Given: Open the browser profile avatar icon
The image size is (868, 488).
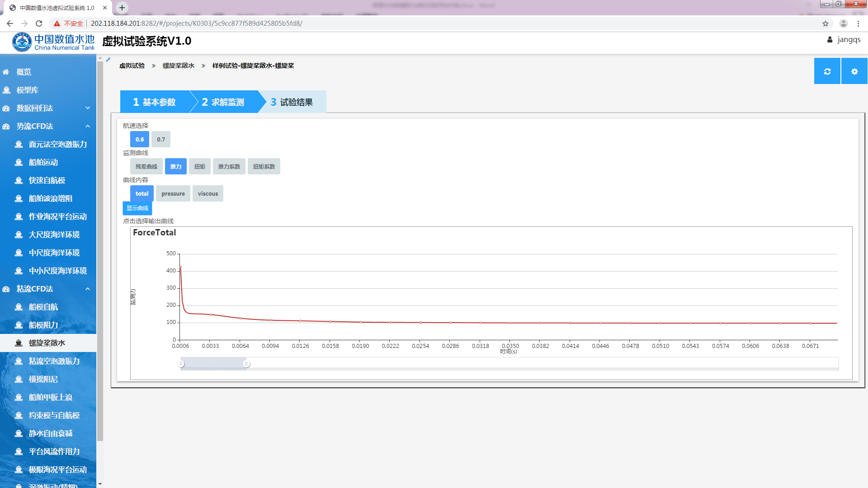Looking at the screenshot, I should pos(843,23).
